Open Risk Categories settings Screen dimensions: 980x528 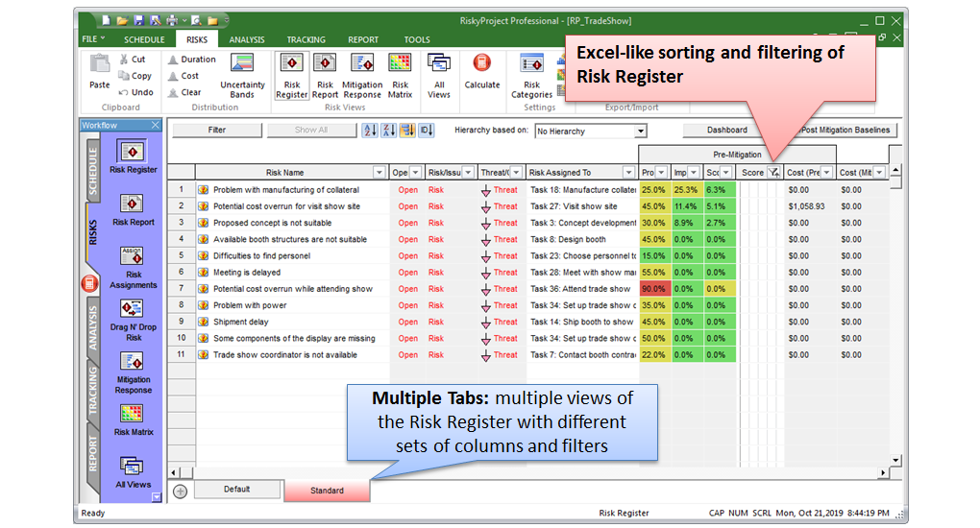click(532, 76)
